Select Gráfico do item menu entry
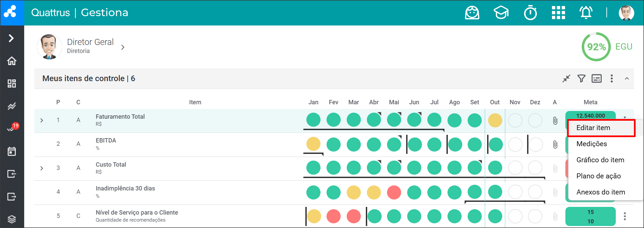The width and height of the screenshot is (644, 228). pyautogui.click(x=600, y=160)
